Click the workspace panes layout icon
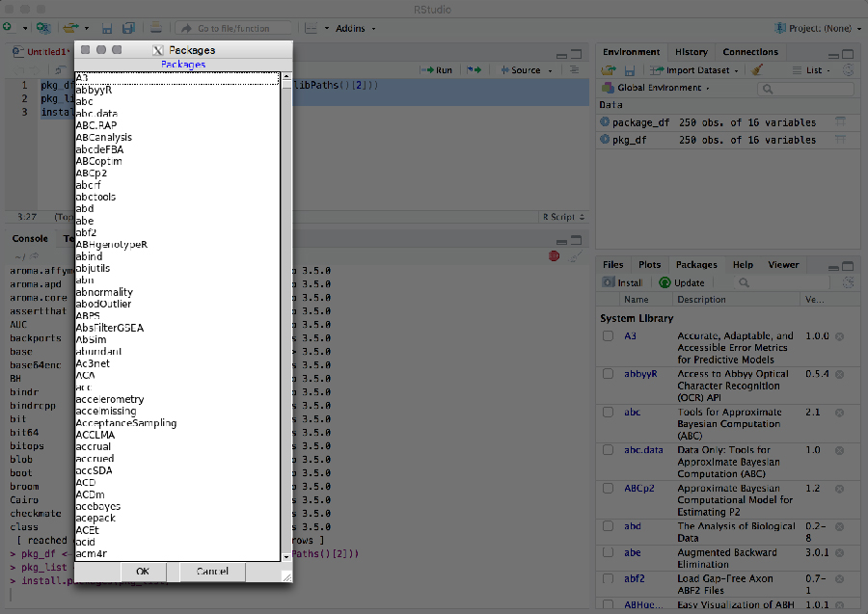This screenshot has width=868, height=614. (312, 28)
